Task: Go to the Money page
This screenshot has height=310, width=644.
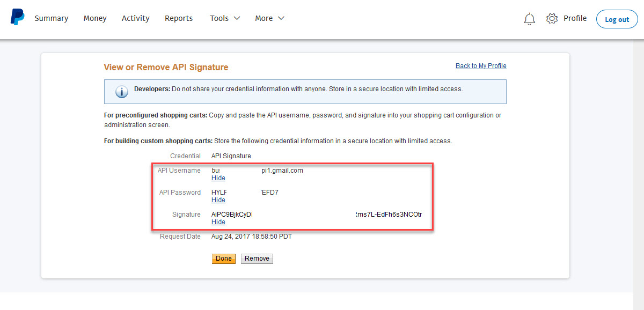Action: tap(95, 18)
